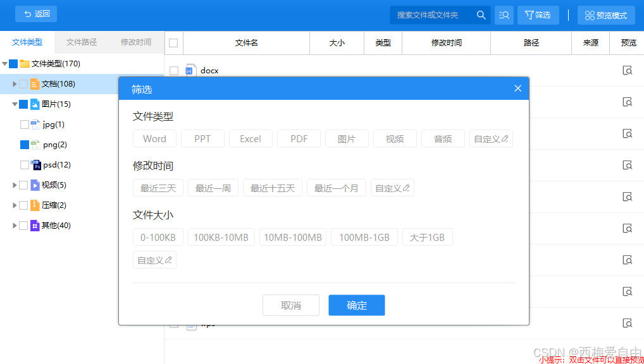Viewport: 644px width, 364px height.
Task: Select the Word file type filter
Action: [x=154, y=138]
